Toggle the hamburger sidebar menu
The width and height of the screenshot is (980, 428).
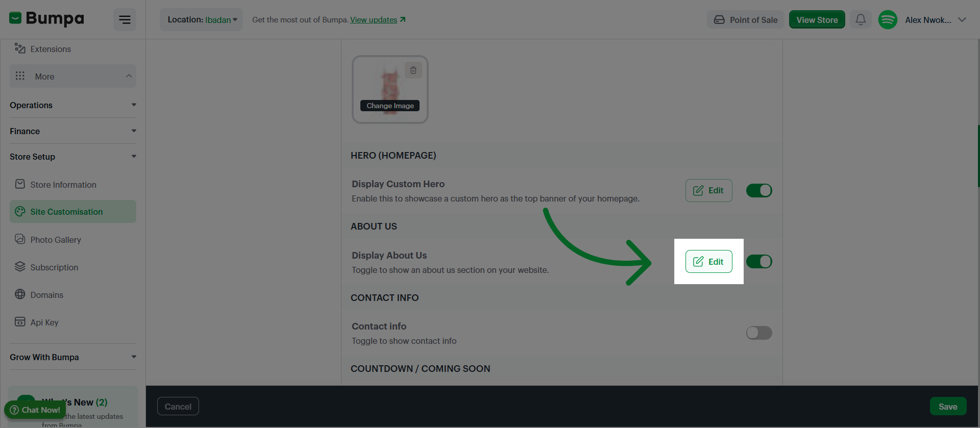(125, 20)
